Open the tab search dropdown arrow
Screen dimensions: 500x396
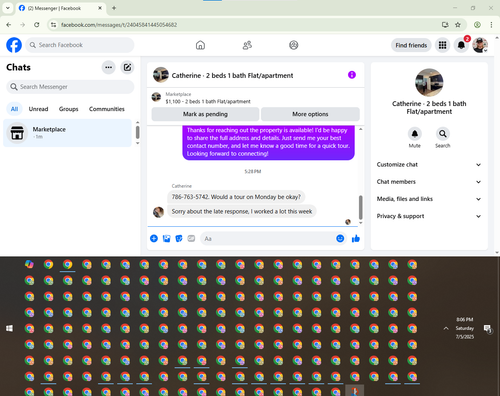click(8, 8)
